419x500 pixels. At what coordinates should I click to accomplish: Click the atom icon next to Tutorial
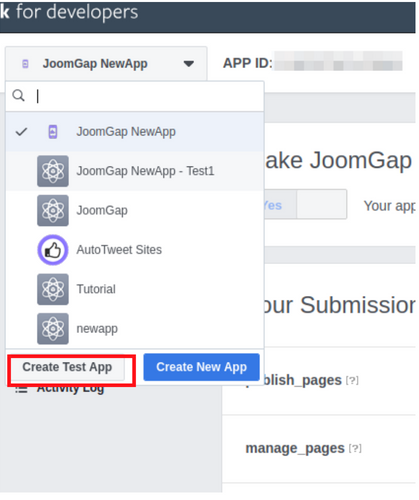[53, 289]
